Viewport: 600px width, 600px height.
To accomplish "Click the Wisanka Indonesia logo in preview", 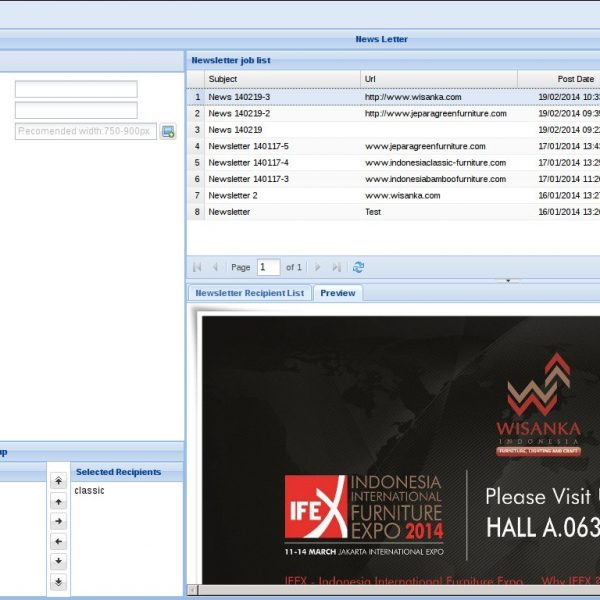I will (x=539, y=405).
